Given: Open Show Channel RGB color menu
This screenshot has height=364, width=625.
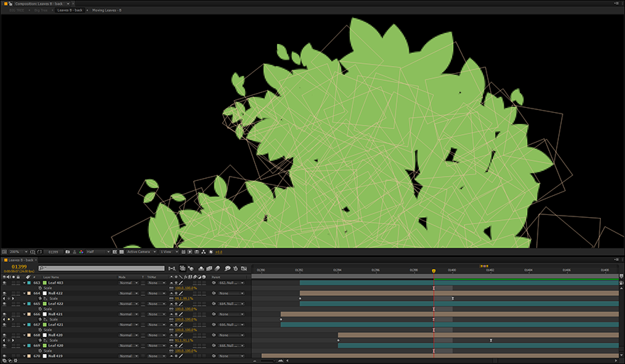Looking at the screenshot, I should [x=81, y=252].
